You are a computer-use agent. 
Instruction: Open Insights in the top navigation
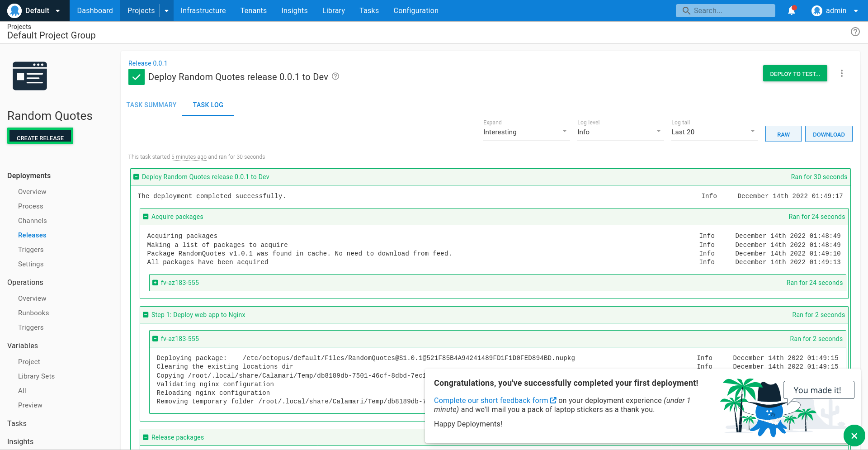pos(294,10)
